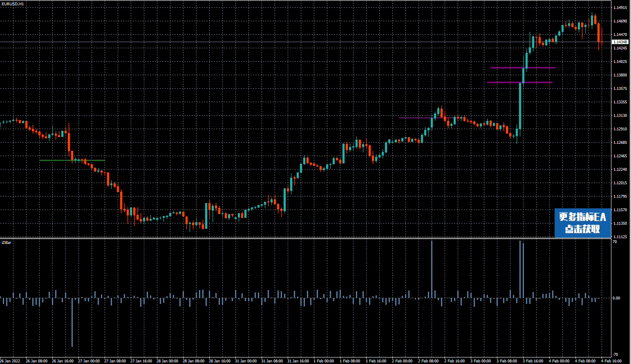Image resolution: width=631 pixels, height=364 pixels.
Task: Click the single tall histogram bar on 2 Feb
Action: point(432,270)
